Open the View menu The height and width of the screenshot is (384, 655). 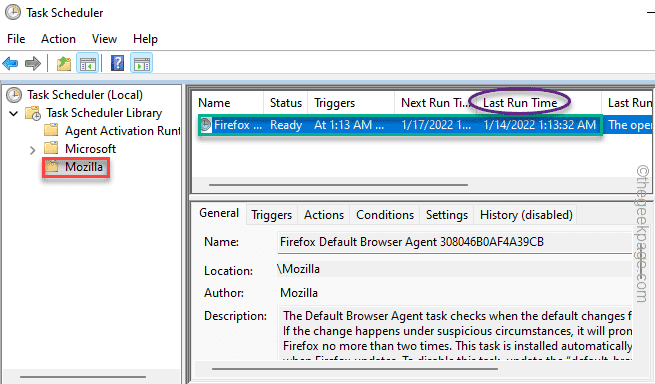point(104,39)
